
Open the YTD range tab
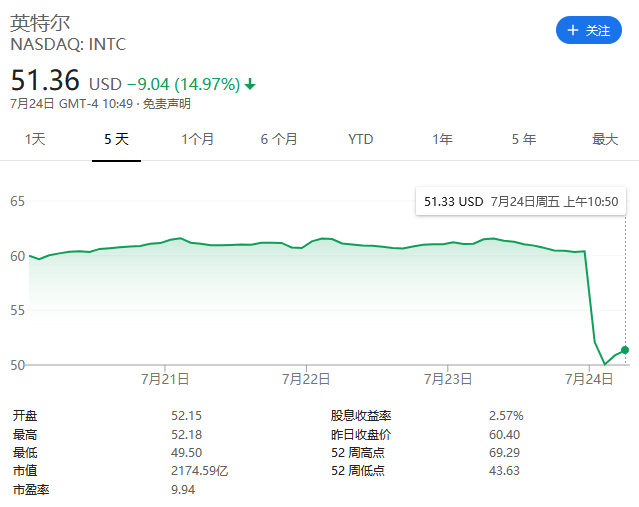coord(360,139)
